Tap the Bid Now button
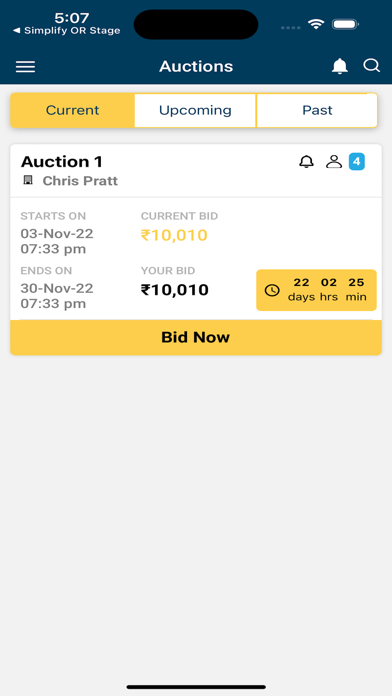Viewport: 392px width, 696px height. pyautogui.click(x=196, y=337)
